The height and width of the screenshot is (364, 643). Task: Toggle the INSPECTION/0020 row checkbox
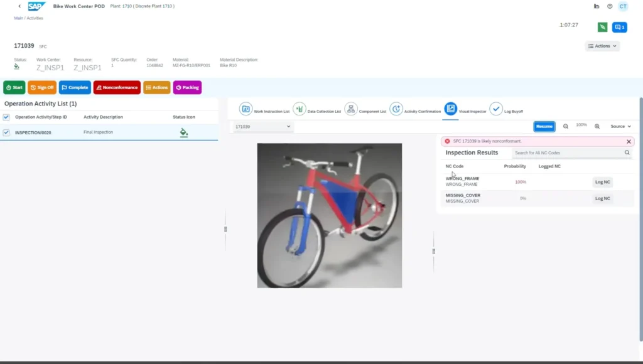(6, 132)
